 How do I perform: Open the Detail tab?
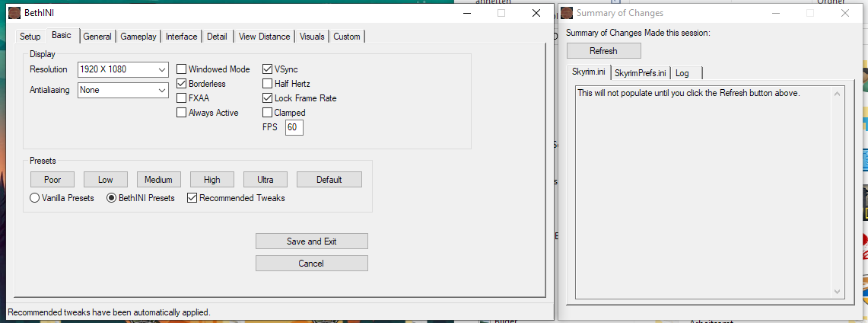217,37
